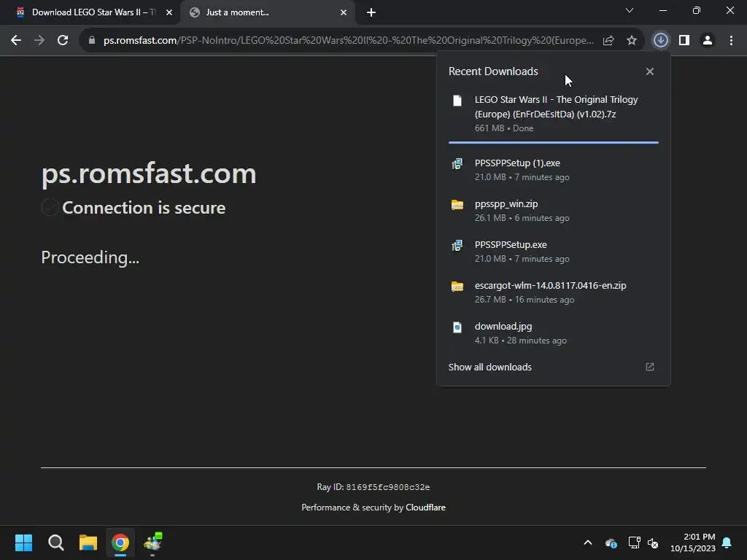Screen dimensions: 747x560
Task: Open the Windows Start menu
Action: [x=23, y=542]
